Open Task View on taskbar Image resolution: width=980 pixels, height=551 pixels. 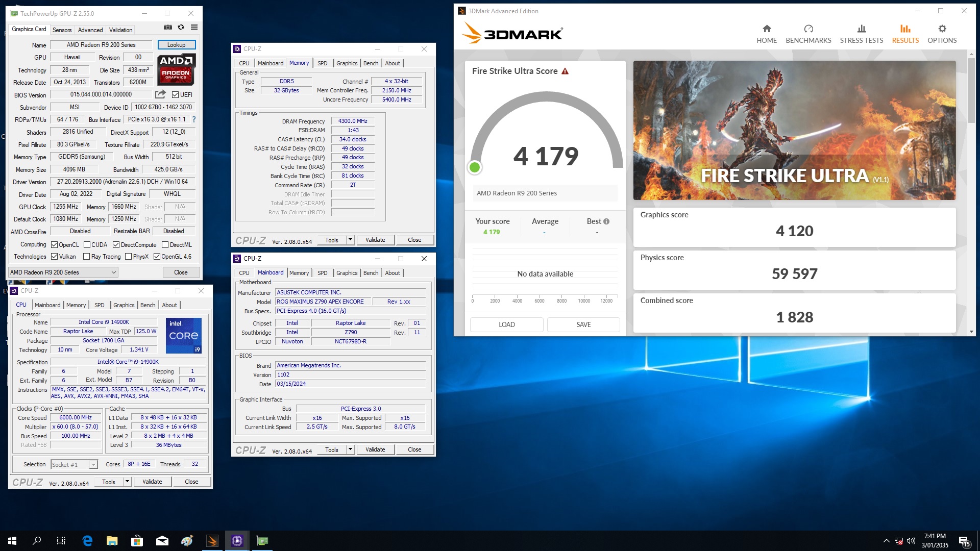[x=61, y=541]
